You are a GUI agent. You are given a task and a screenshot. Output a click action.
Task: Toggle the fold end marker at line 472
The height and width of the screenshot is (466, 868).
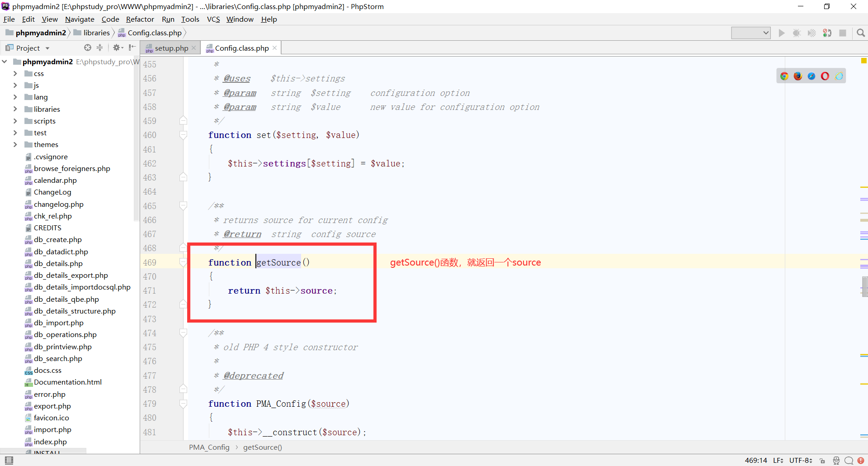coord(183,304)
